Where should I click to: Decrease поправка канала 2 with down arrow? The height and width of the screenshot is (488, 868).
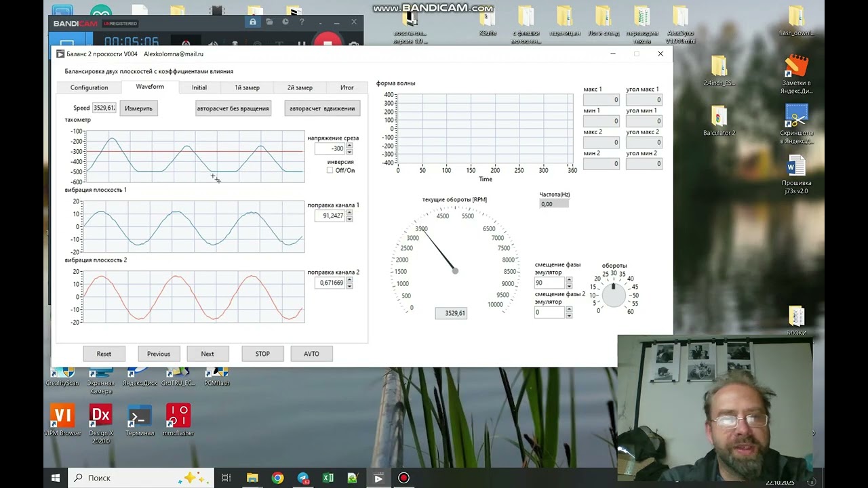pyautogui.click(x=349, y=285)
